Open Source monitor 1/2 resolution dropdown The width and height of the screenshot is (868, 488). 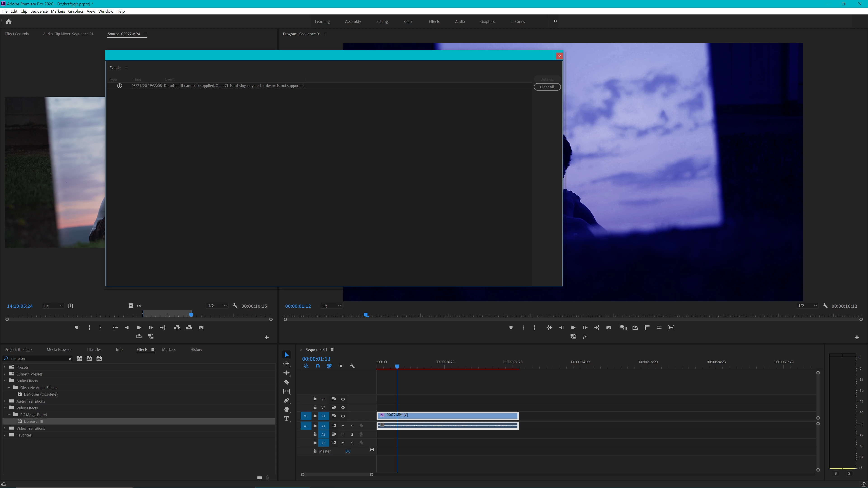click(217, 306)
